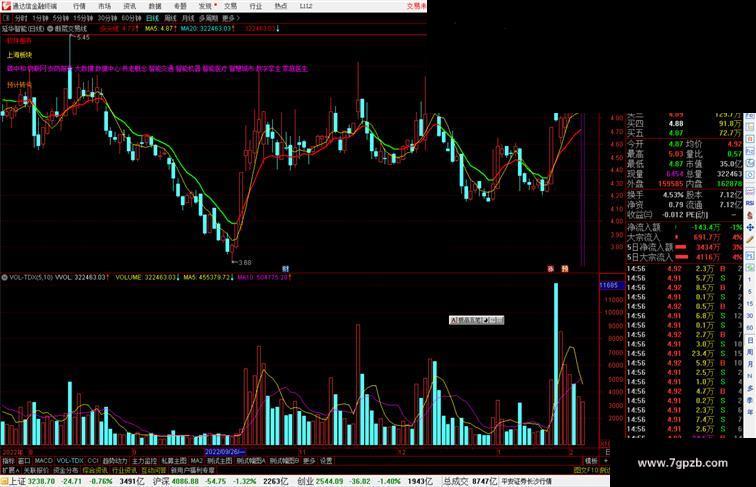
Task: Open the 多周期 multi-period view
Action: (208, 18)
